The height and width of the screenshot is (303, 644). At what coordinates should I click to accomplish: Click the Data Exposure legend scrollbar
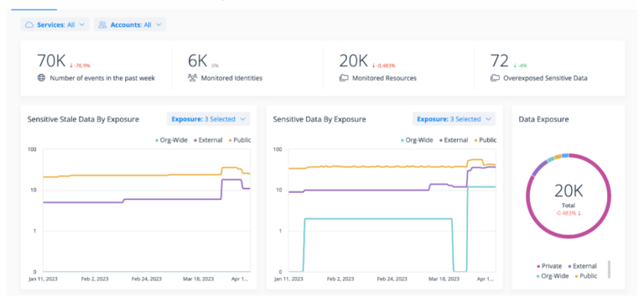[x=609, y=269]
